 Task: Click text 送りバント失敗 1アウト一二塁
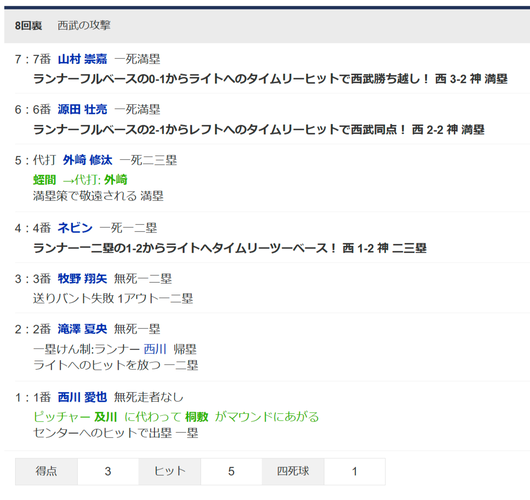(113, 299)
